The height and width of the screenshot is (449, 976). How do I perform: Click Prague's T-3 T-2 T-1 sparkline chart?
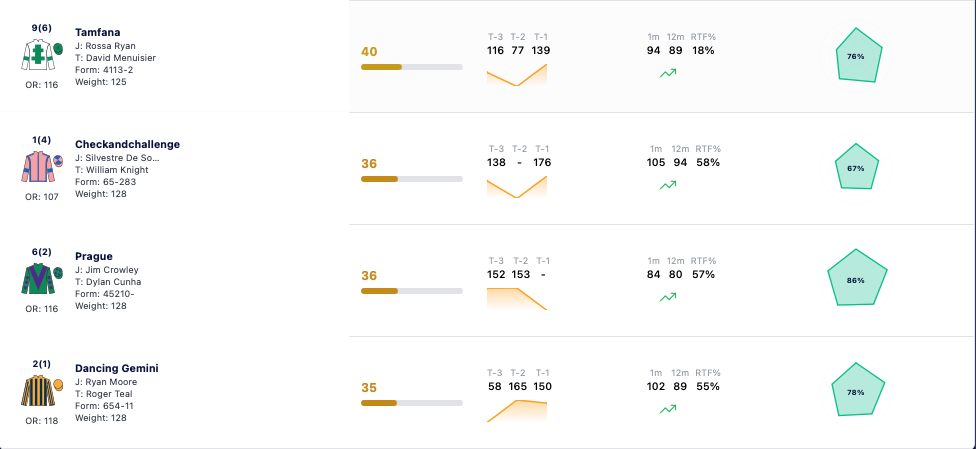click(517, 299)
